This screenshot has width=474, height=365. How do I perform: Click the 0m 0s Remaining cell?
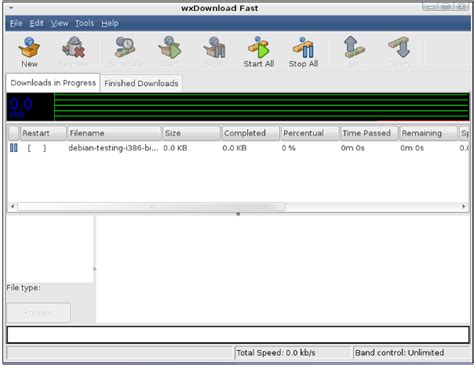[412, 148]
